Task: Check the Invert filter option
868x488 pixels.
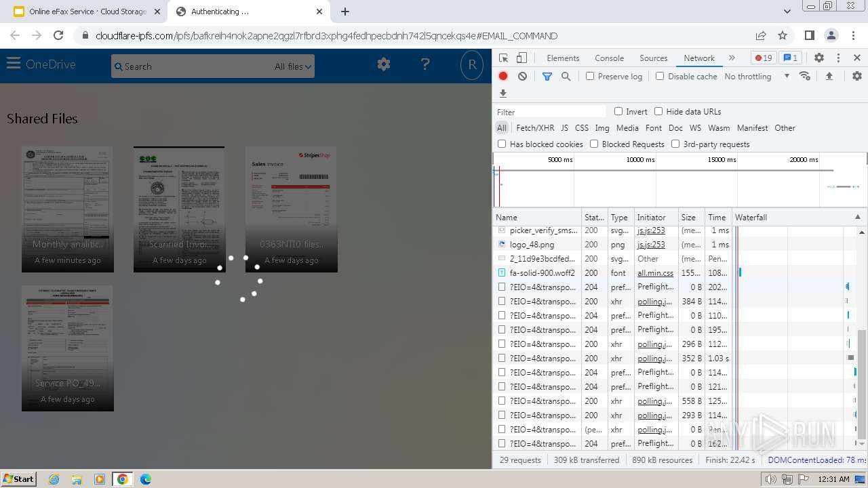Action: point(618,111)
